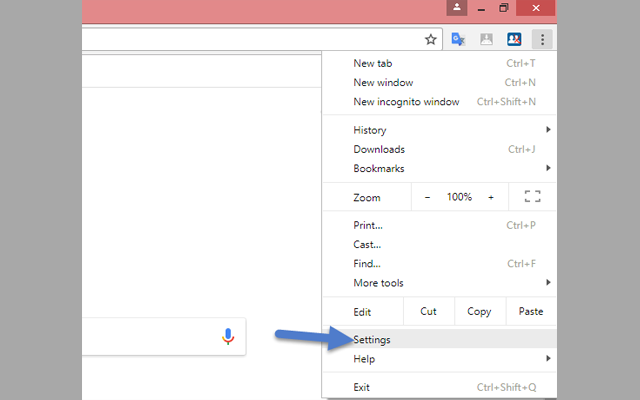This screenshot has width=640, height=400.
Task: Click the microphone voice search icon
Action: (228, 337)
